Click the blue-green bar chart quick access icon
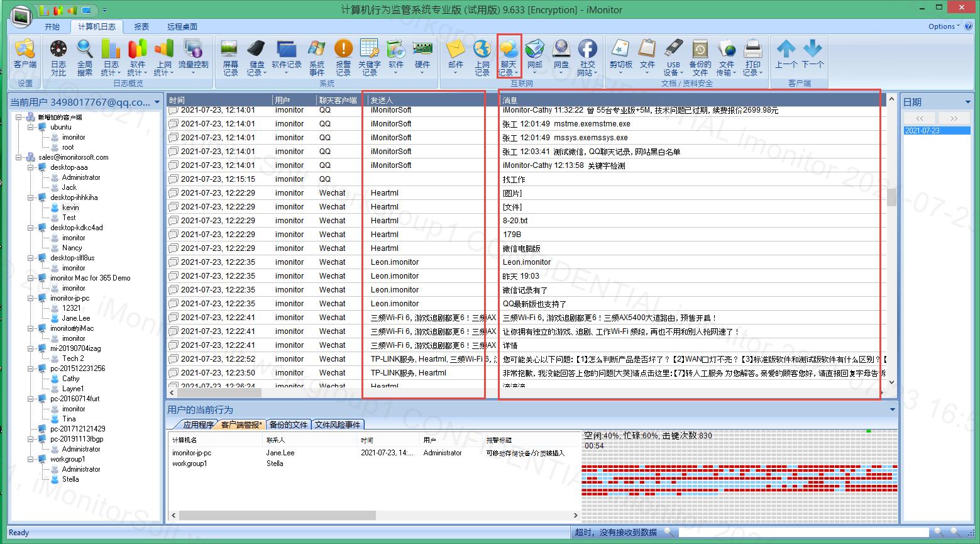This screenshot has height=544, width=980. coord(44,10)
